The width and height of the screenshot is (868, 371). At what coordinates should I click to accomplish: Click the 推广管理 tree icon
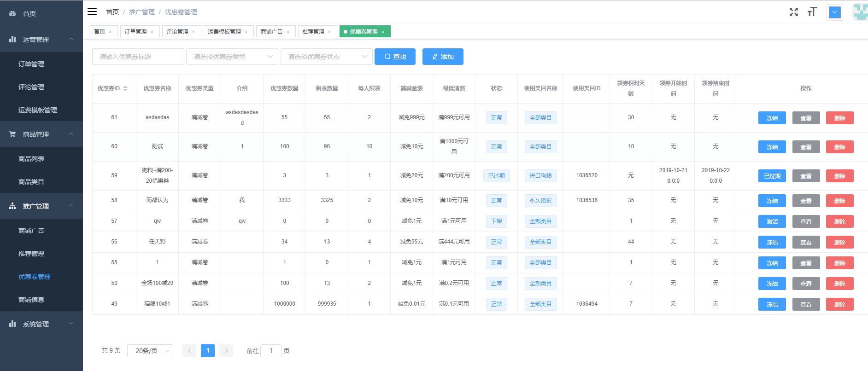pyautogui.click(x=12, y=206)
